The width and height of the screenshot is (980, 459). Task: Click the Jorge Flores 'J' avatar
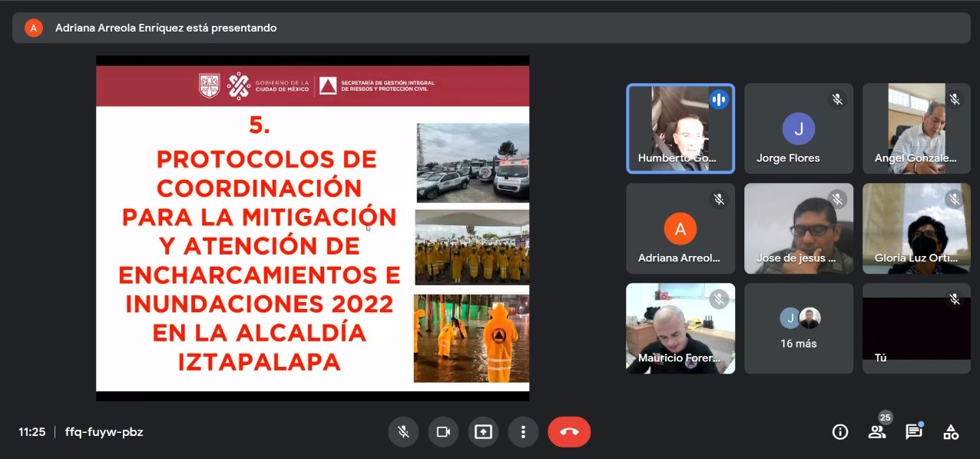799,128
